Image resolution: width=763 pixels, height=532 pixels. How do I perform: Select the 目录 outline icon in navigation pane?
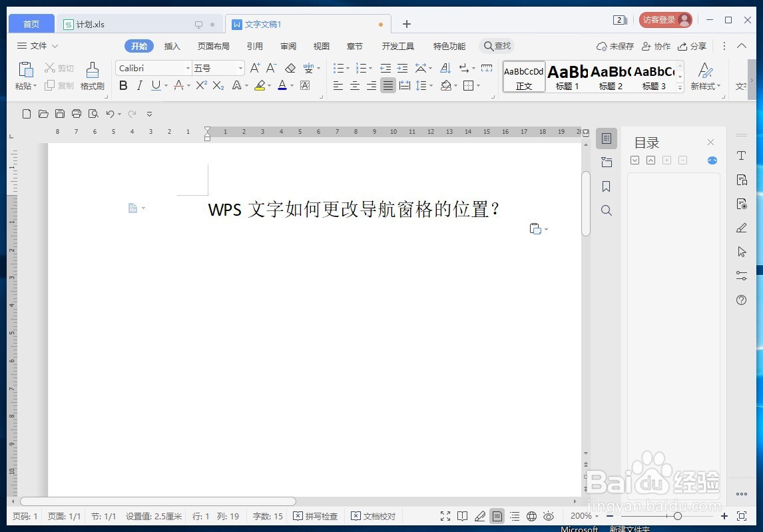pyautogui.click(x=607, y=138)
